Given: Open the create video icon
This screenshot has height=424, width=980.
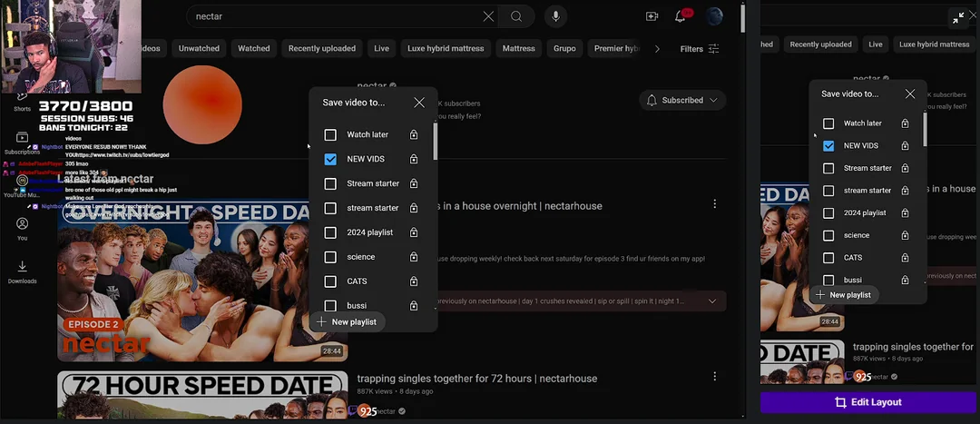Looking at the screenshot, I should (x=652, y=16).
